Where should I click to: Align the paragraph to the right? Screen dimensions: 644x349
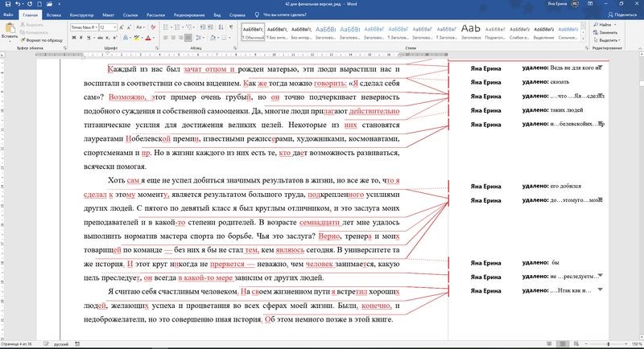click(180, 38)
